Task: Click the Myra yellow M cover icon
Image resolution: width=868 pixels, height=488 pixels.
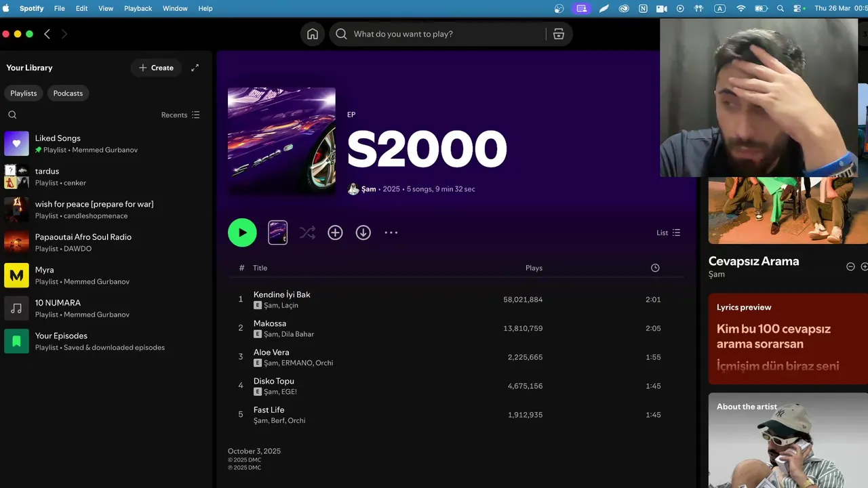Action: click(17, 275)
